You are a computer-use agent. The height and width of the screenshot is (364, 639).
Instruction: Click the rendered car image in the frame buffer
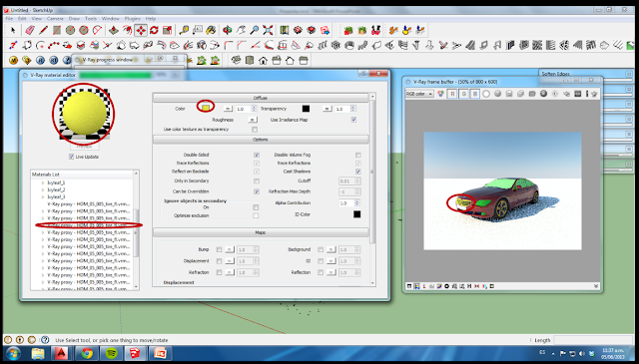[x=502, y=190]
